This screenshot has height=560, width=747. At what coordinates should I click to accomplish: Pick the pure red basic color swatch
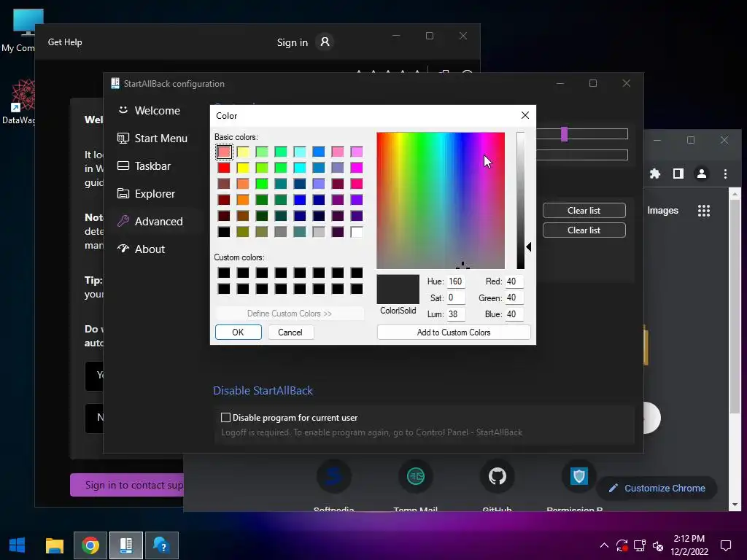point(224,168)
